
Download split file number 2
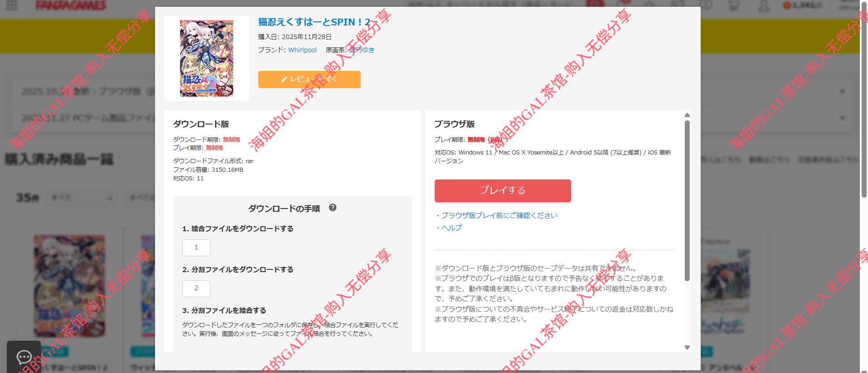pos(196,288)
